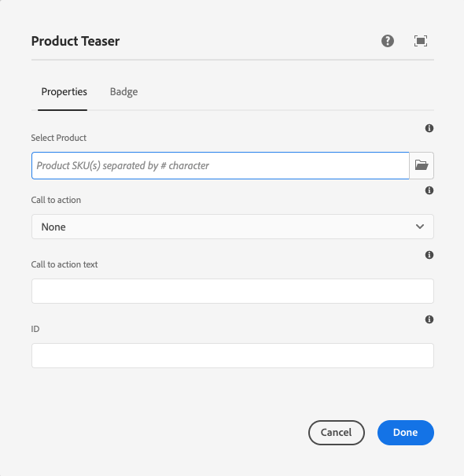Switch to the Badge tab
This screenshot has width=464, height=476.
coord(123,92)
